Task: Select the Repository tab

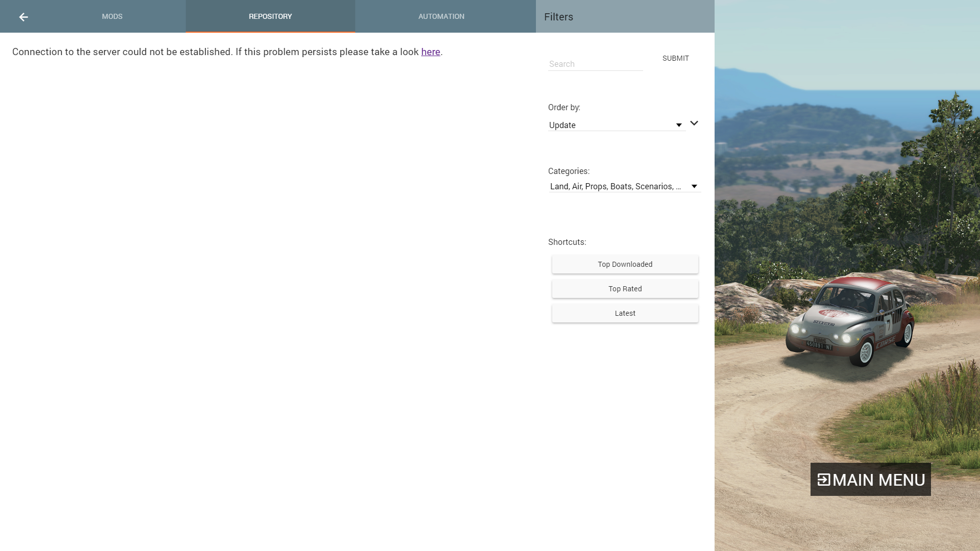Action: (271, 16)
